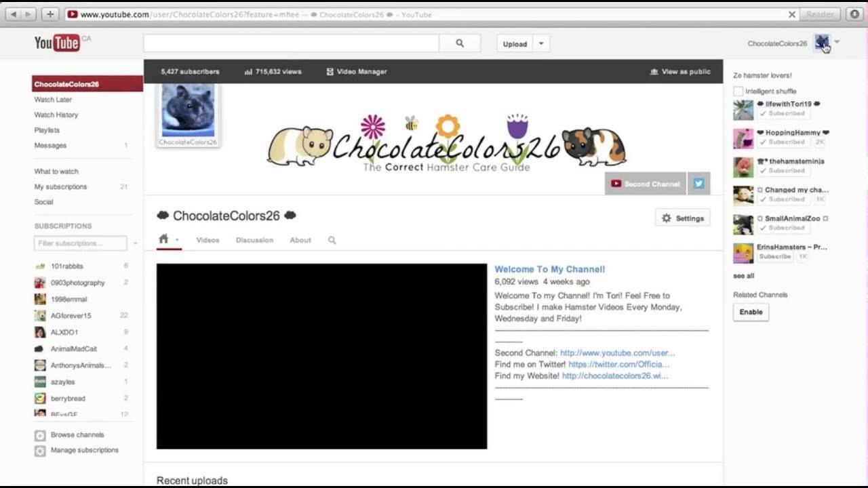The height and width of the screenshot is (488, 868).
Task: Go back with the browser back arrow
Action: (x=13, y=14)
